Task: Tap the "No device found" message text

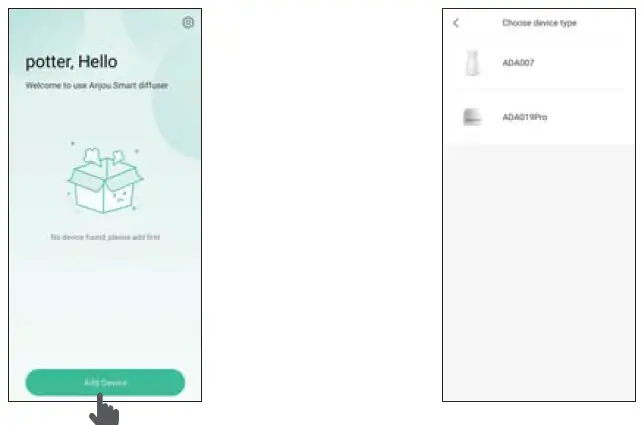Action: [105, 237]
